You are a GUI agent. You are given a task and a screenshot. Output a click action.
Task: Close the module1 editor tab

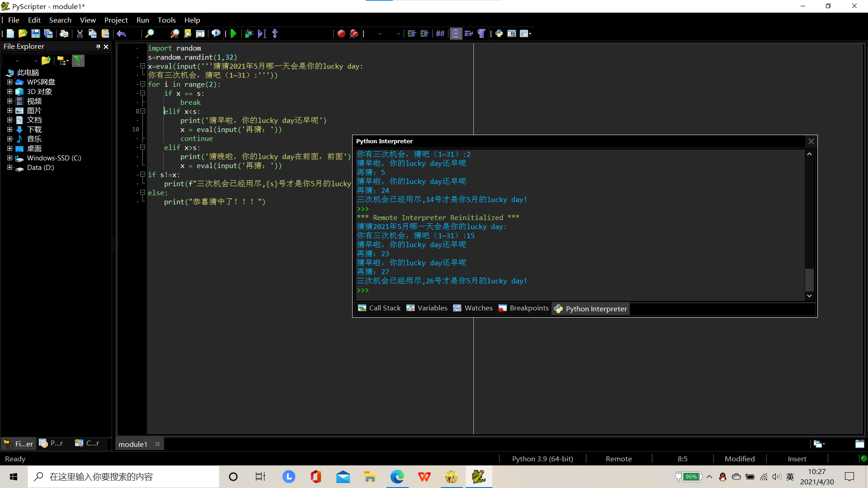point(157,444)
